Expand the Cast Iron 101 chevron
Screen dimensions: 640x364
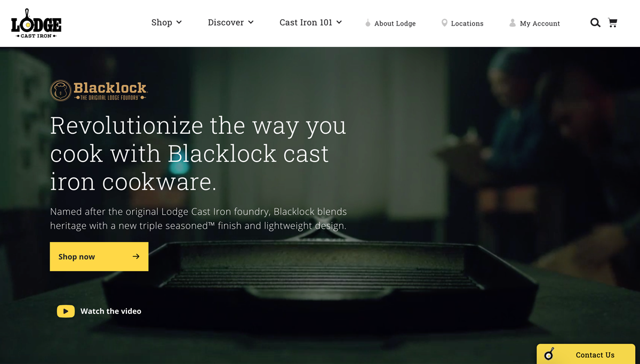pos(339,22)
